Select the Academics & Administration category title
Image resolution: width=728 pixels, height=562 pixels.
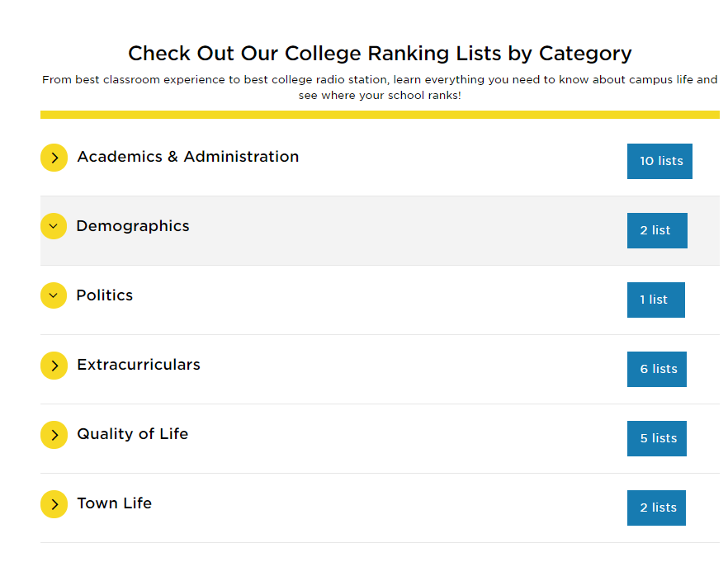coord(188,157)
